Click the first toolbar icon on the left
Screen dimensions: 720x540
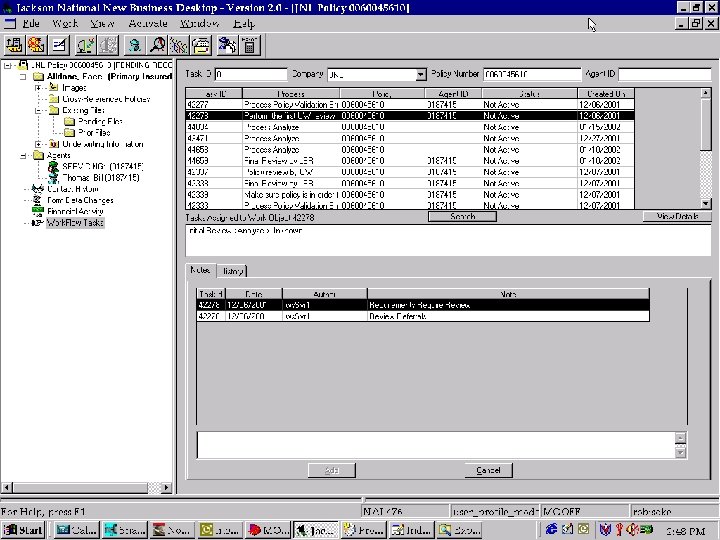coord(15,45)
